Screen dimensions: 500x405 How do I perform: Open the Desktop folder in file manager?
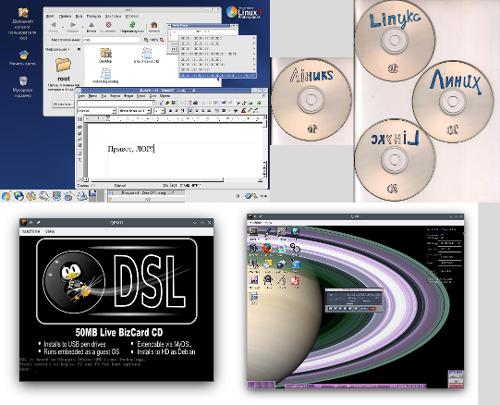click(x=106, y=54)
